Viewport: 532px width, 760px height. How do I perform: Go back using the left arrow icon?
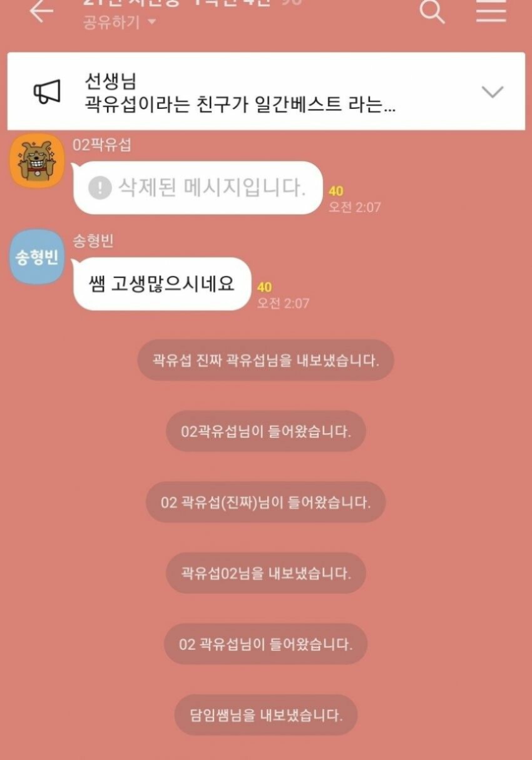click(x=41, y=11)
